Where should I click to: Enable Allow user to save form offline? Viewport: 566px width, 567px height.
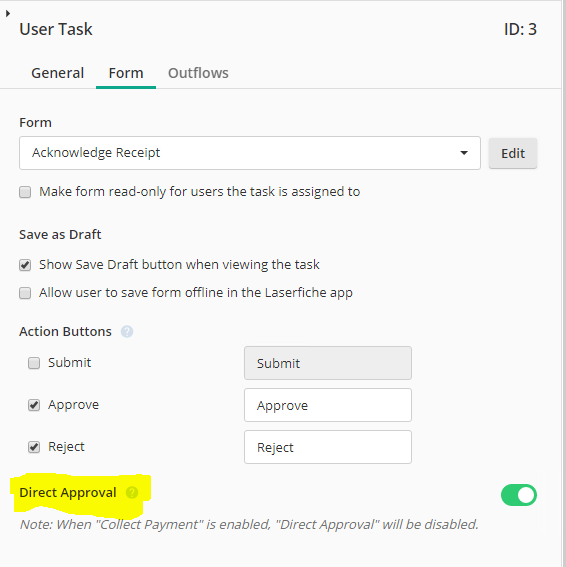coord(25,293)
